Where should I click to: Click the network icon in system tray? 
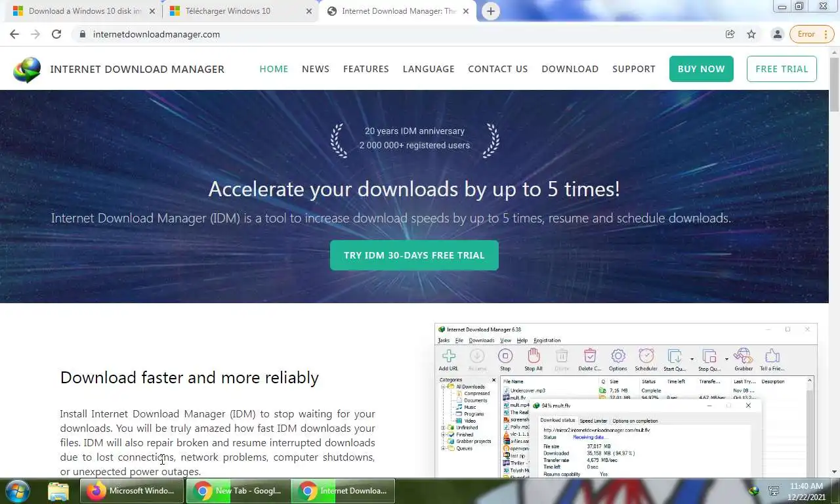click(x=774, y=491)
